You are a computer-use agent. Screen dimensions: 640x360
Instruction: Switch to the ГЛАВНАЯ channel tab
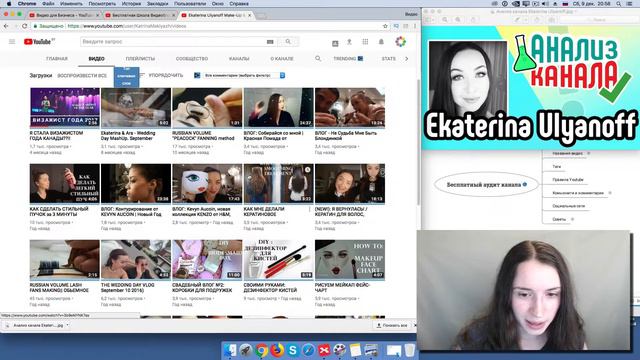coord(57,59)
